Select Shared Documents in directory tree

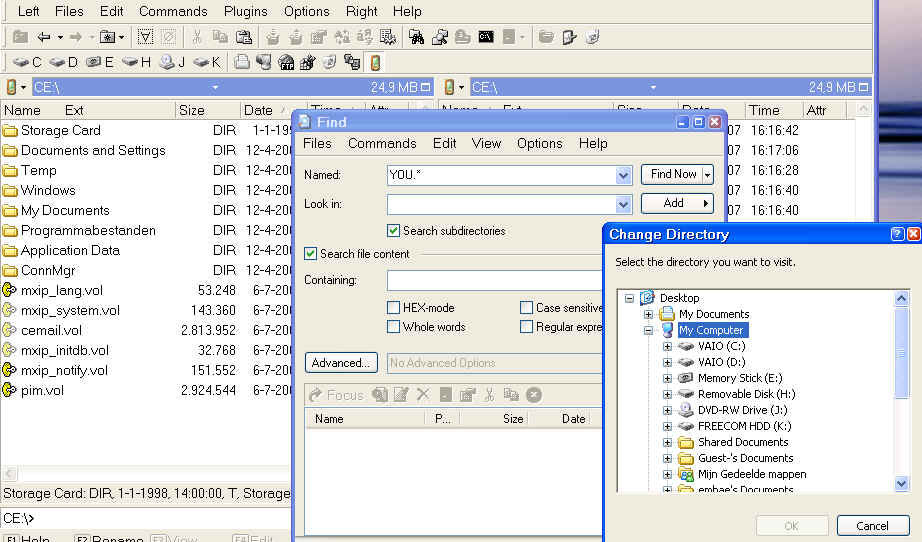[x=743, y=442]
